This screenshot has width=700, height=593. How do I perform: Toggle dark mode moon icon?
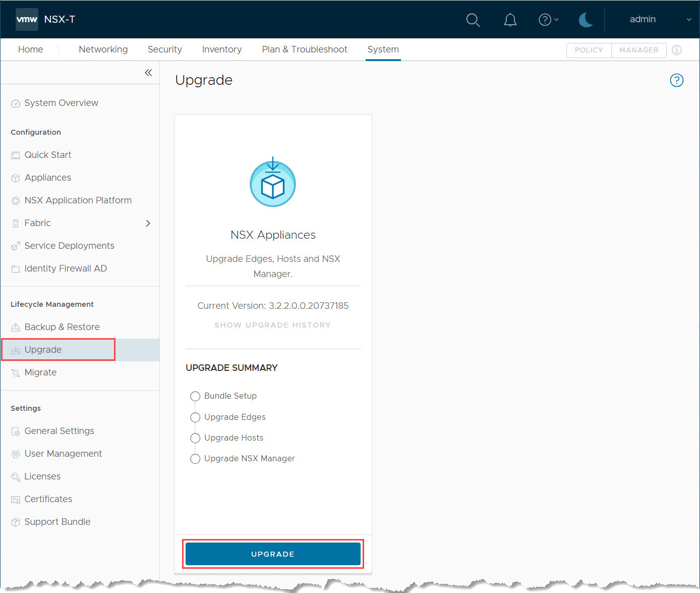point(586,20)
